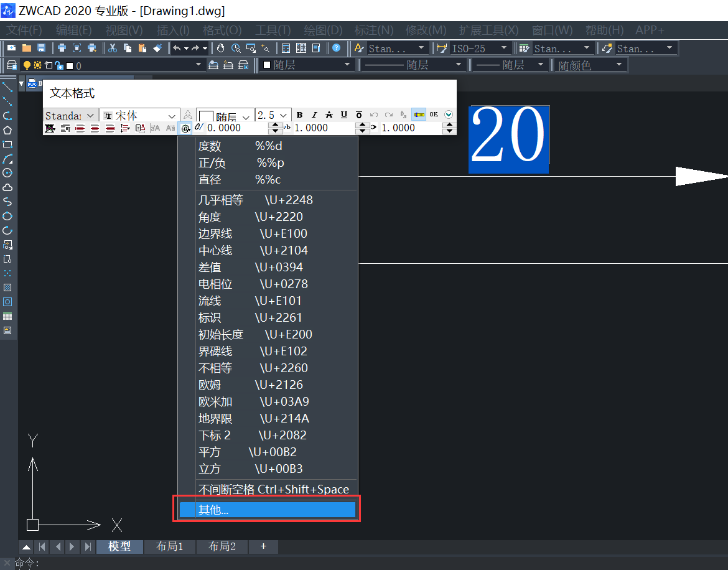The height and width of the screenshot is (570, 728).
Task: Activate the Pan tool
Action: click(220, 48)
